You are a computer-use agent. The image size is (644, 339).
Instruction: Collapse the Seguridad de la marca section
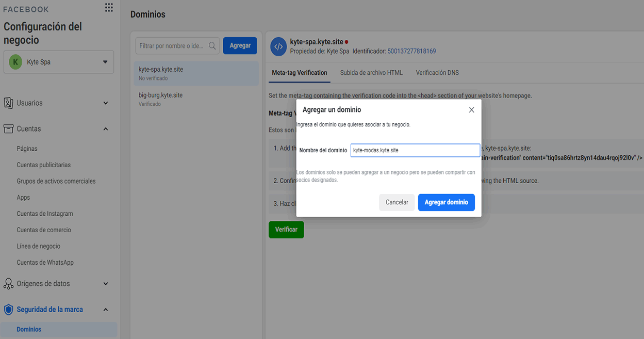coord(106,310)
